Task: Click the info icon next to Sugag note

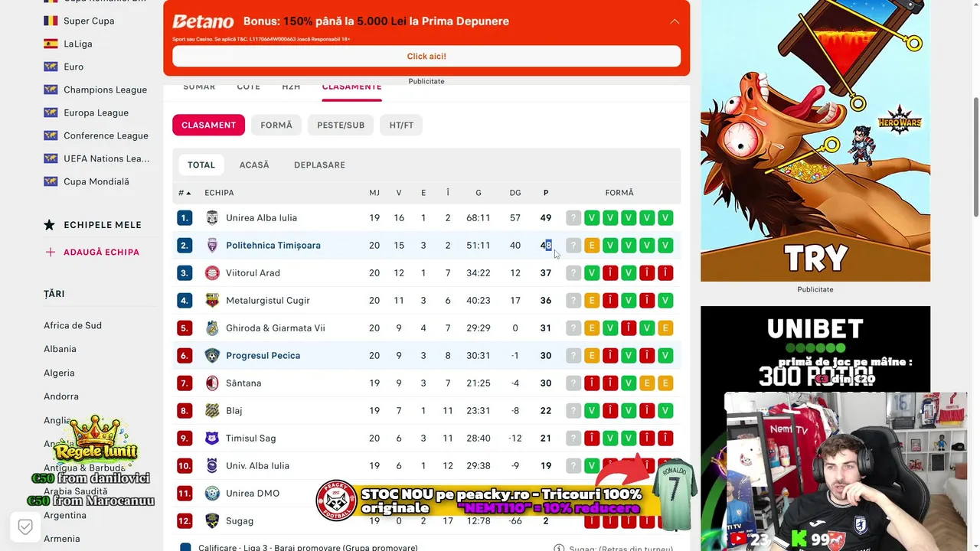Action: tap(559, 548)
